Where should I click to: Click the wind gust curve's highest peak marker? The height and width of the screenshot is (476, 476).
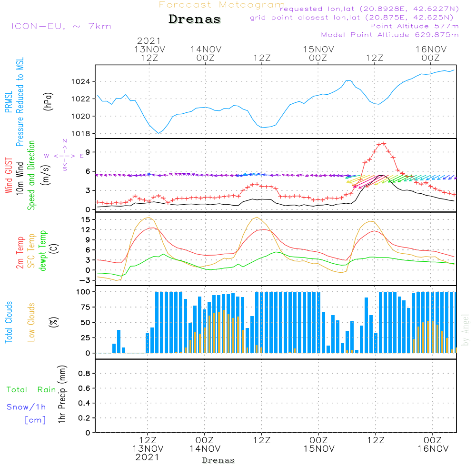tap(384, 144)
